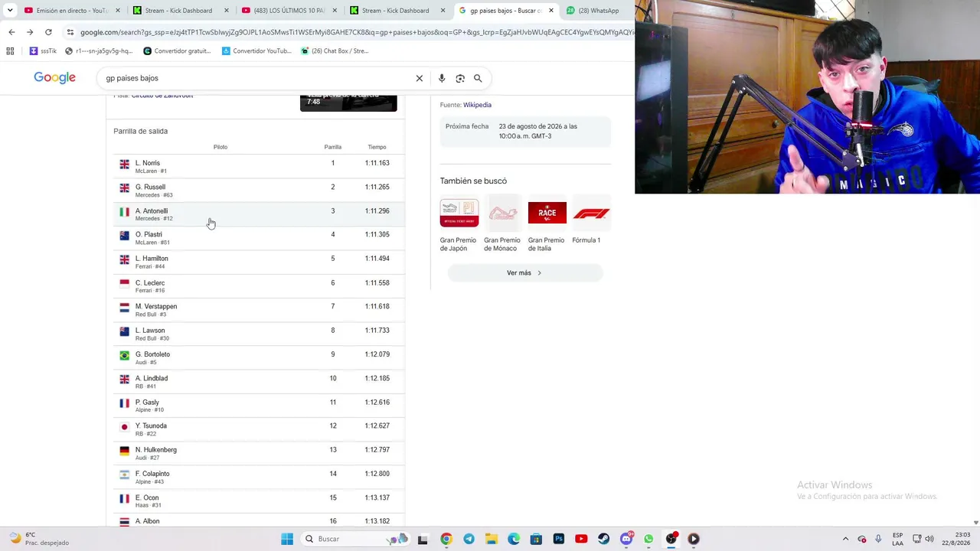Open the ESP LAA language switcher

coord(897,539)
